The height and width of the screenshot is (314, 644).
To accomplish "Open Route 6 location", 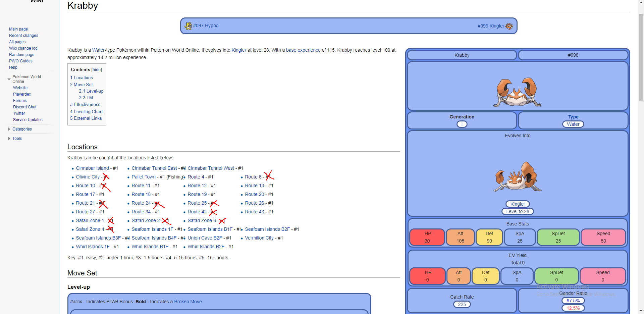I will pyautogui.click(x=253, y=177).
